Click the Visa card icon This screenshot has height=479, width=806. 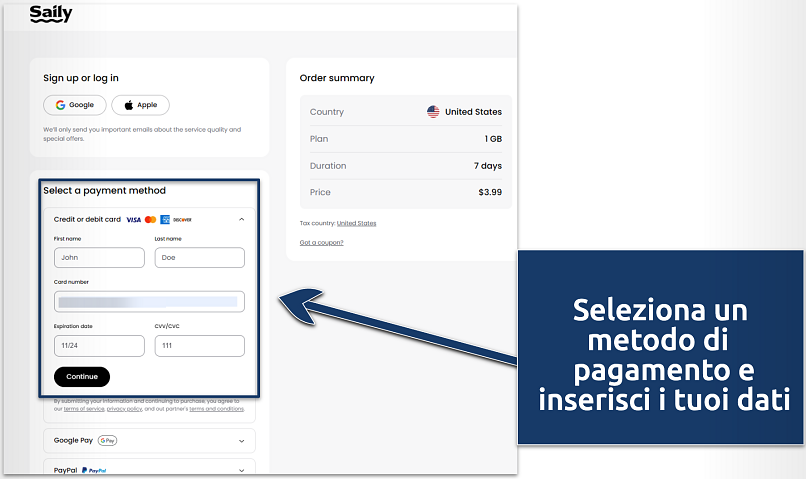[134, 219]
